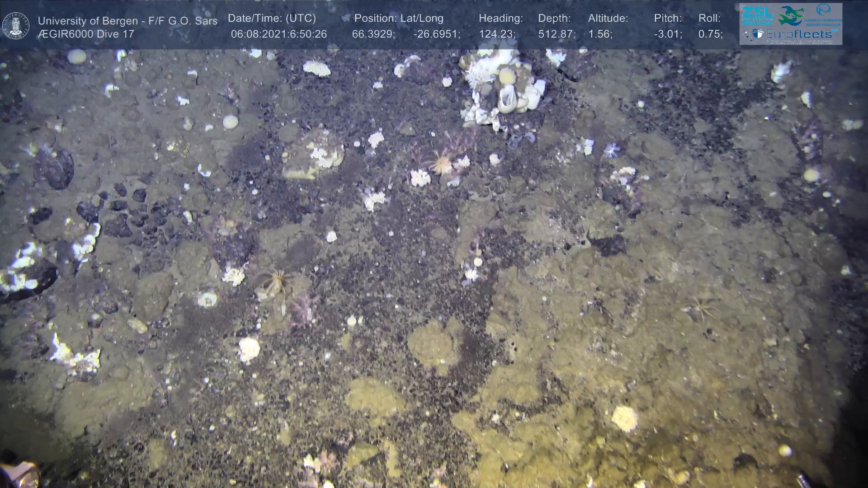Click the 'Position: Lat/Long' header
Viewport: 868px width, 488px height.
pos(399,19)
